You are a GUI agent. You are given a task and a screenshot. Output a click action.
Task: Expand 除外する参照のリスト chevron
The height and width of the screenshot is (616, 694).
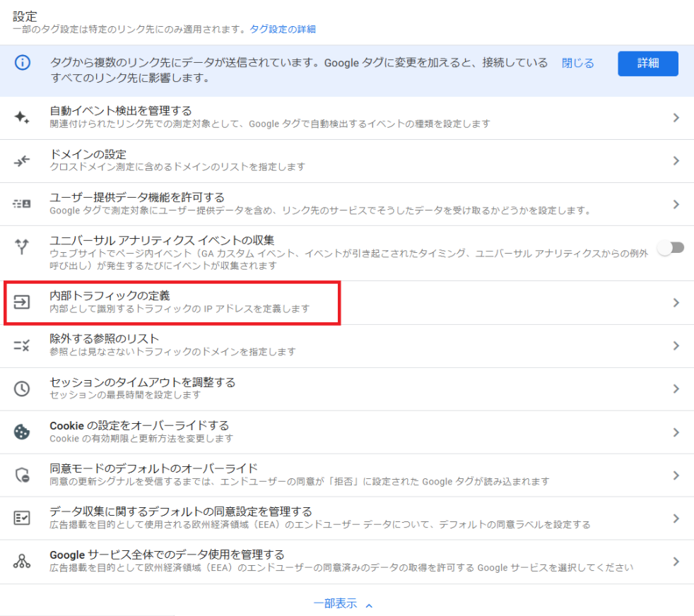pyautogui.click(x=676, y=345)
